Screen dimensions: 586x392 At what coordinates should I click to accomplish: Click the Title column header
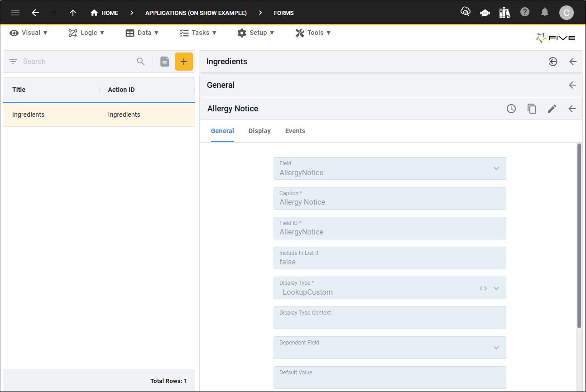pyautogui.click(x=19, y=90)
